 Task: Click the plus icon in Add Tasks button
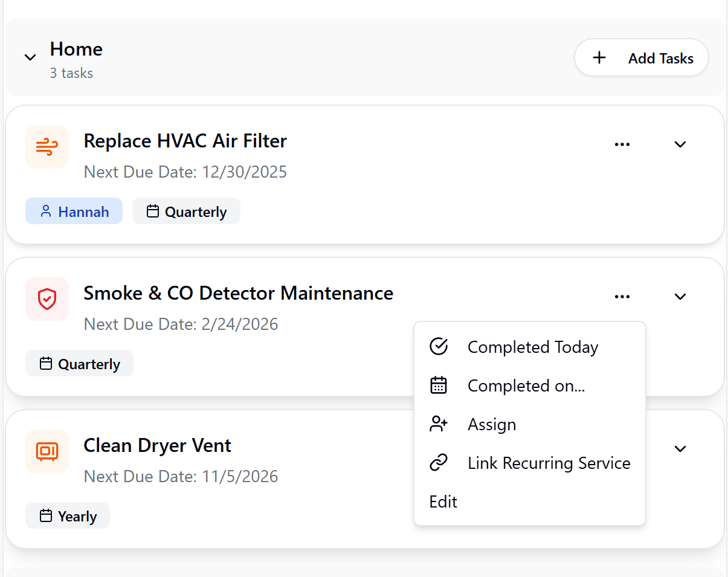click(599, 57)
